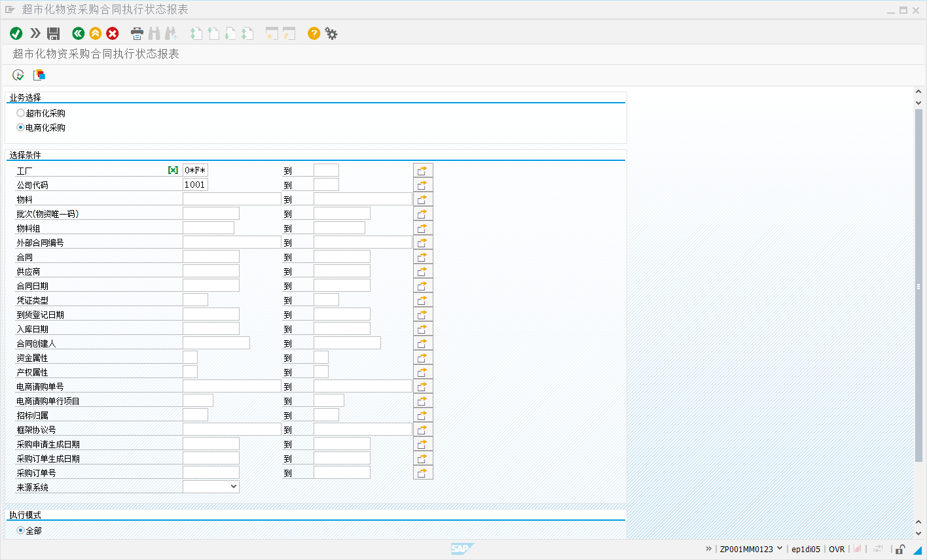This screenshot has width=927, height=560.
Task: Click the 物料 from-value input field
Action: point(231,199)
